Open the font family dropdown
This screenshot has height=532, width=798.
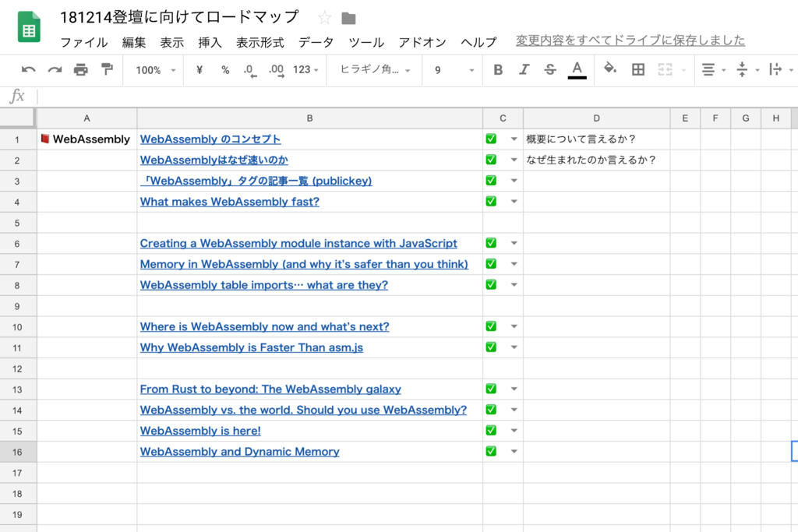pos(375,69)
